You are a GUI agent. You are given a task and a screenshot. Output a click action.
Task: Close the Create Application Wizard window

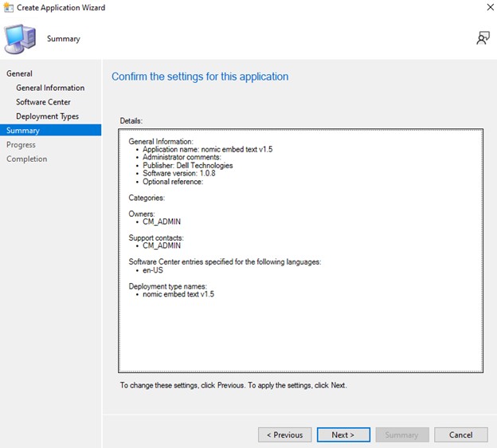(x=487, y=8)
